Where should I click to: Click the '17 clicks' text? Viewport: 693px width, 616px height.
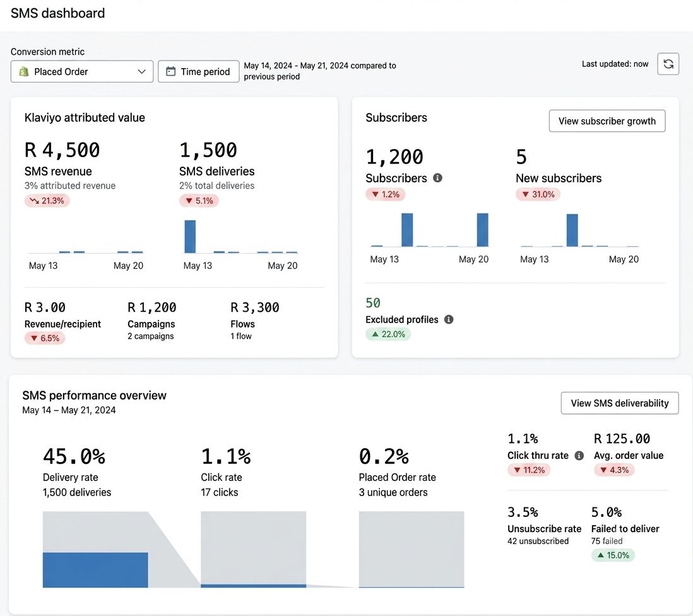[x=219, y=492]
